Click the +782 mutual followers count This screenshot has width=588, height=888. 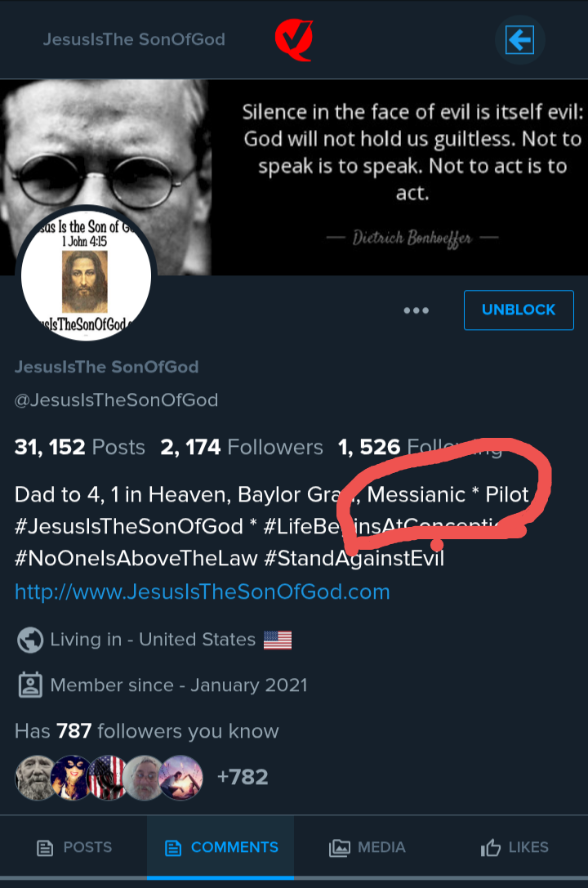coord(242,776)
